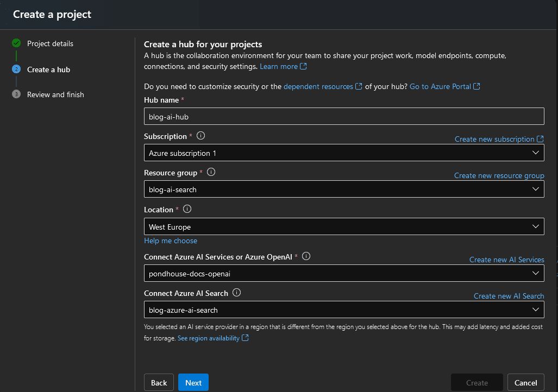This screenshot has width=558, height=392.
Task: Click the Connect Azure AI Services info icon
Action: coord(306,256)
